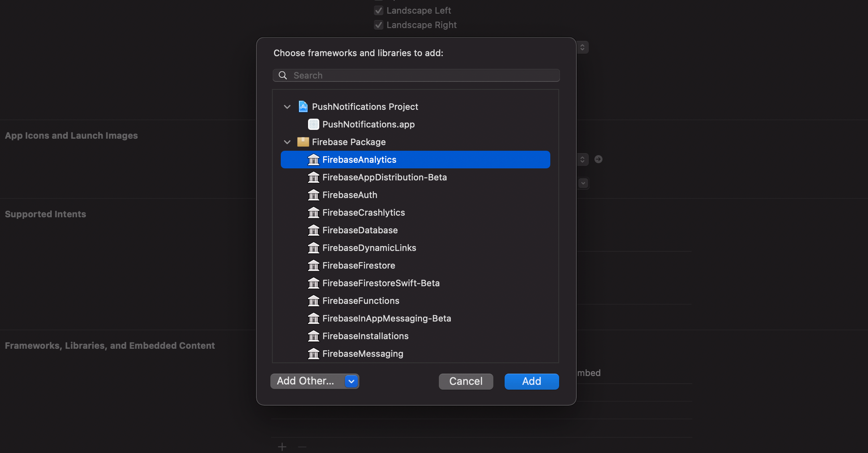
Task: Toggle the Landscape Left checkbox
Action: [x=378, y=10]
